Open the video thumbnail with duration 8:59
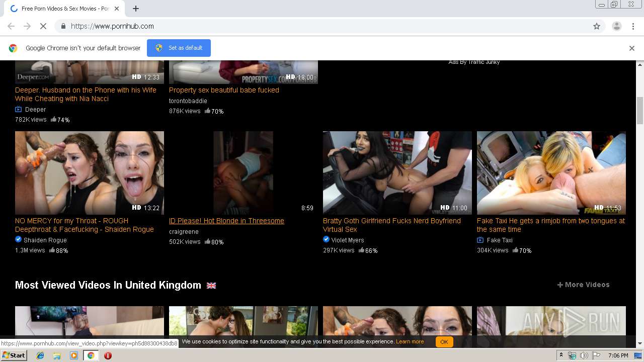This screenshot has width=644, height=362. tap(244, 173)
